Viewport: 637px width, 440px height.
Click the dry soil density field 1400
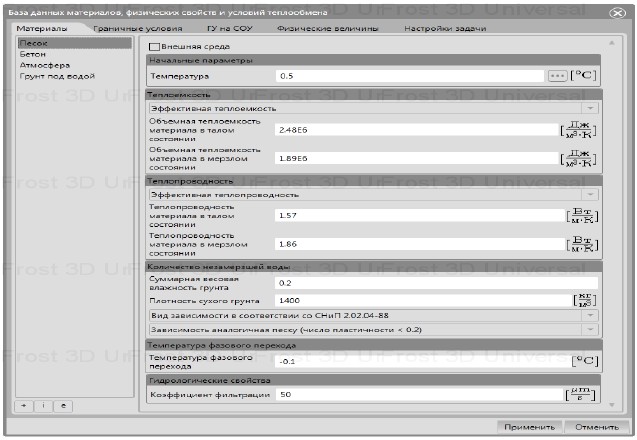(x=423, y=301)
